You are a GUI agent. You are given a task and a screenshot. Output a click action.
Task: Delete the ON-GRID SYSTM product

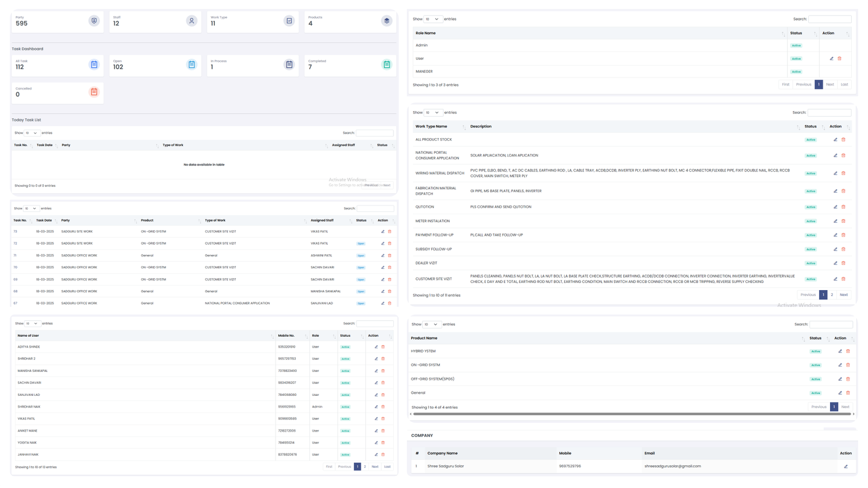click(848, 365)
